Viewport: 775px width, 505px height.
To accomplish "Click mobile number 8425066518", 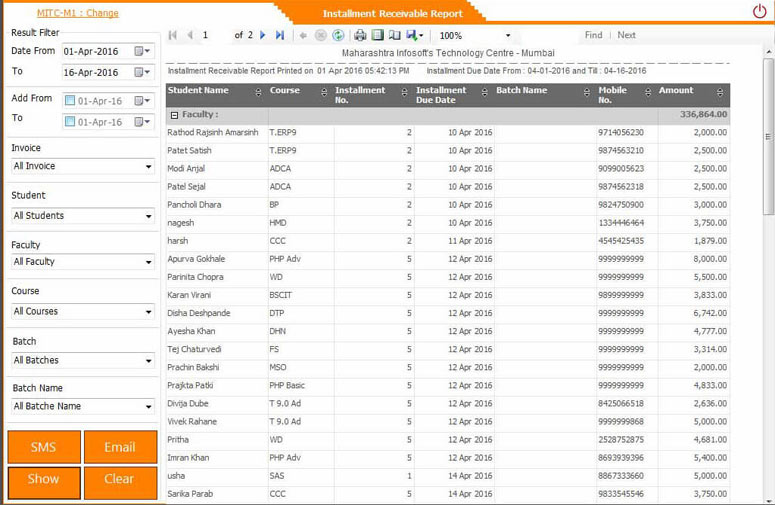I will pos(621,404).
